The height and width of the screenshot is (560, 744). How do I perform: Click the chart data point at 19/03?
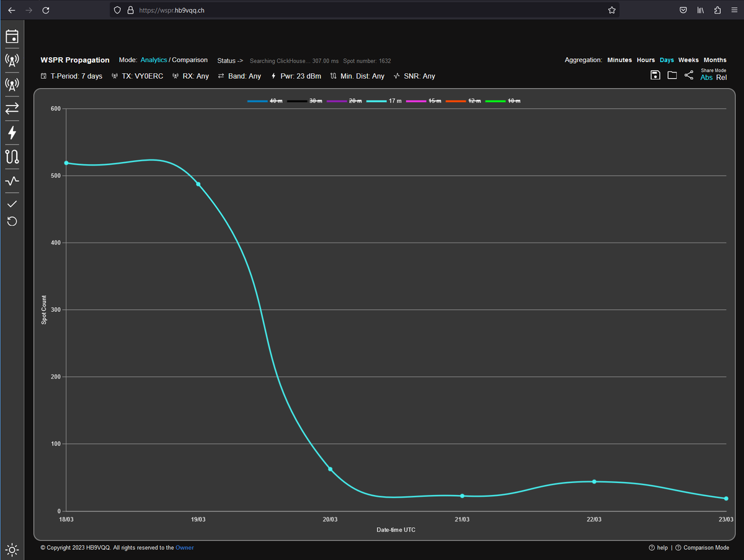(x=198, y=184)
